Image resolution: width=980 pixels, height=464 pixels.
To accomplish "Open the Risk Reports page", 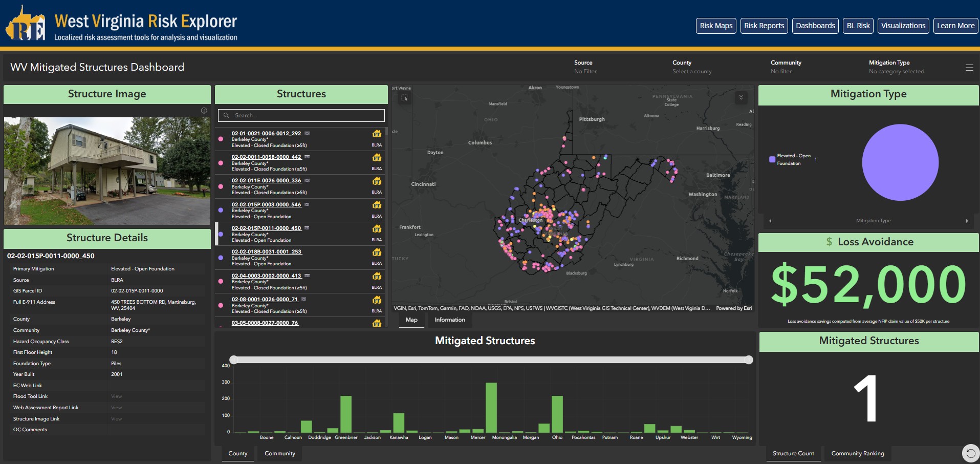I will click(764, 26).
